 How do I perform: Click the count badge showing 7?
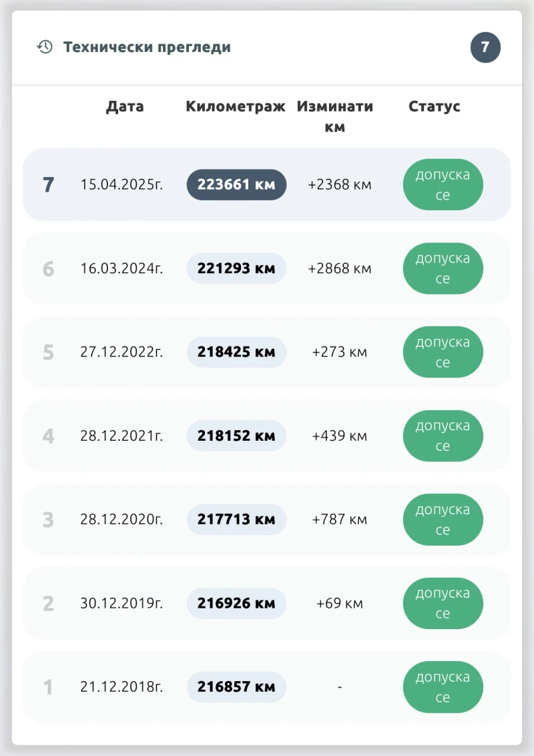485,47
